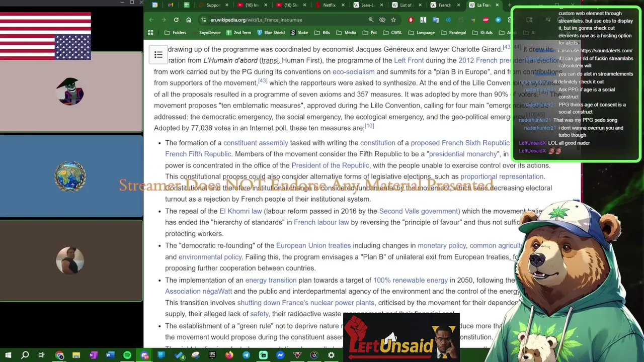
Task: Open the SayoDevice bookmark
Action: (x=206, y=33)
